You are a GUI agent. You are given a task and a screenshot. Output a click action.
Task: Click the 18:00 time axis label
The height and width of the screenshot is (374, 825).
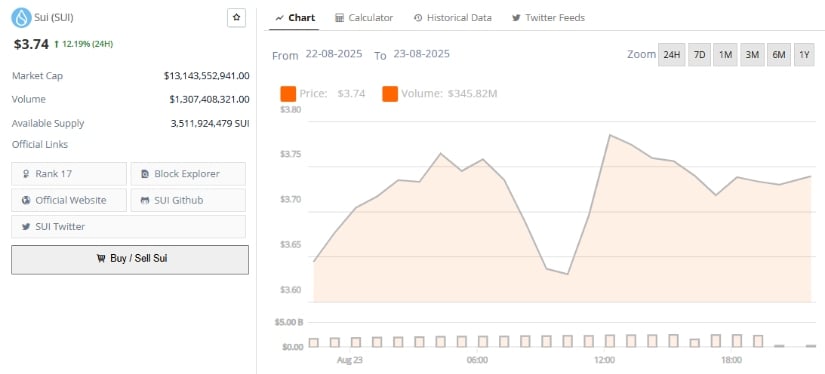click(x=731, y=360)
